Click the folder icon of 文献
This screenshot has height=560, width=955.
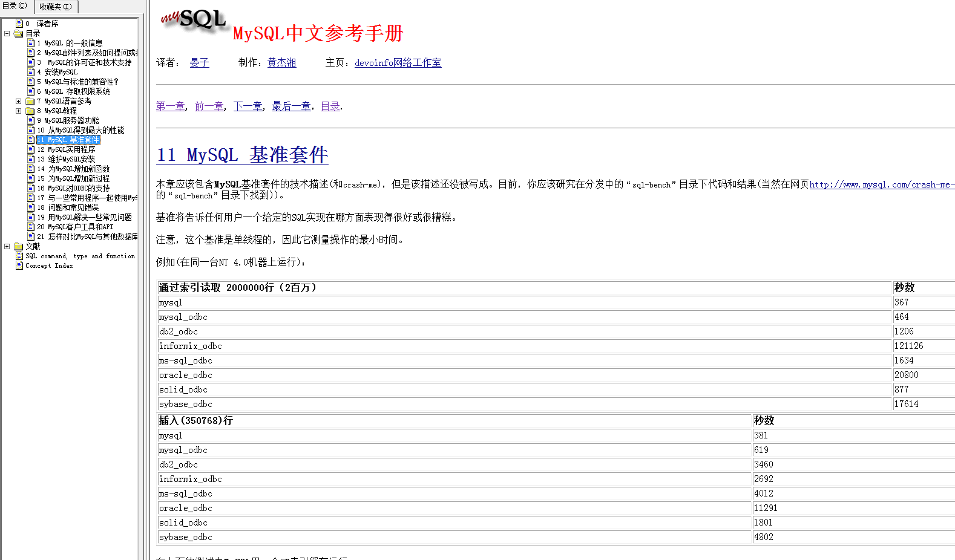(x=19, y=246)
